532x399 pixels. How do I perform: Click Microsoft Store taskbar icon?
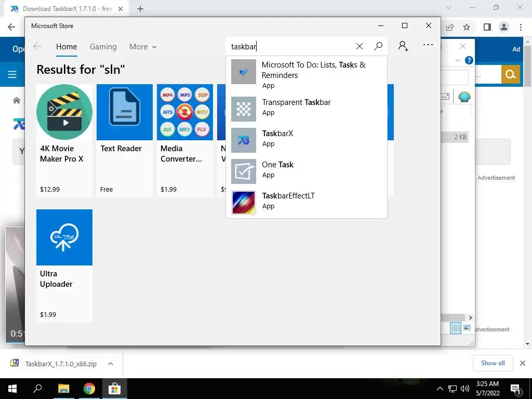[115, 389]
